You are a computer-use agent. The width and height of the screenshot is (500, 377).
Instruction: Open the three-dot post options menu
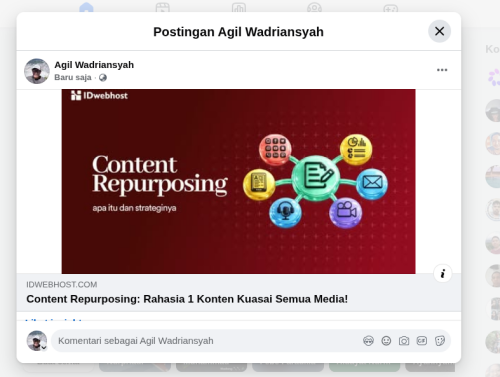[442, 70]
